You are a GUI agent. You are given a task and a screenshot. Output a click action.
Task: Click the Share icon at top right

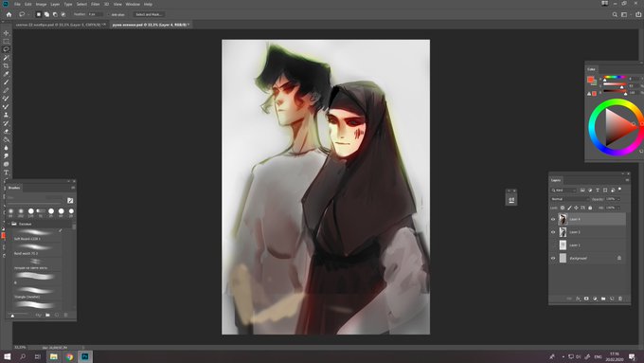click(638, 14)
